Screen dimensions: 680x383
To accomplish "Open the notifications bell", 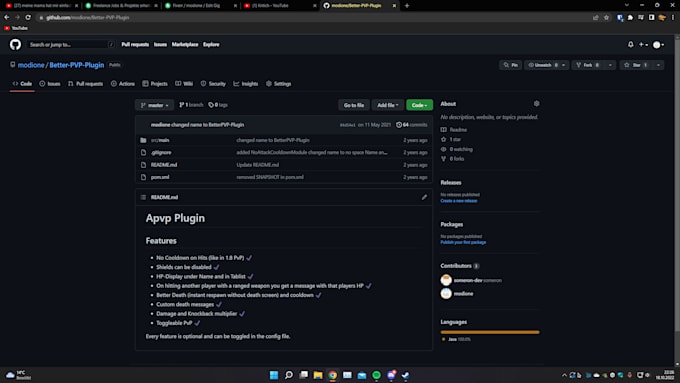I will coord(631,44).
